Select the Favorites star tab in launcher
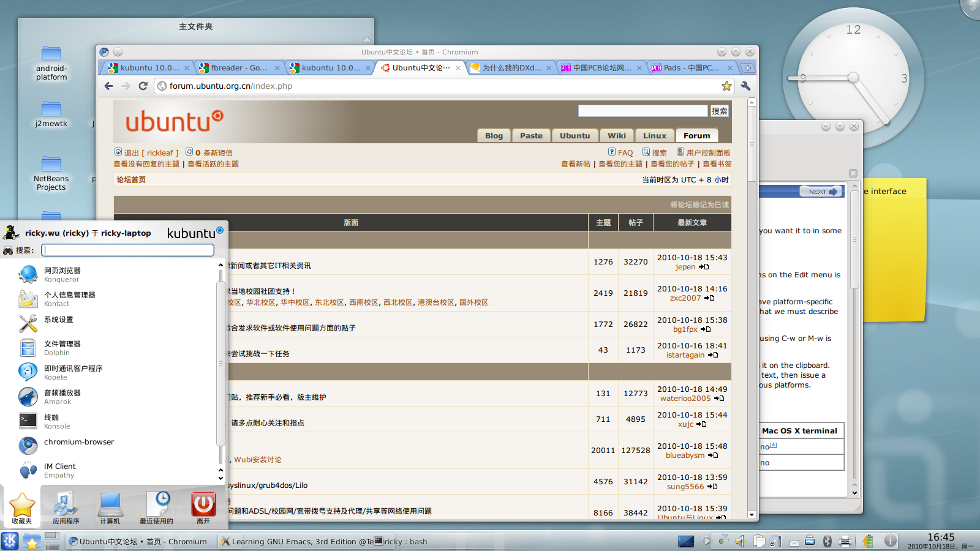 (x=21, y=508)
